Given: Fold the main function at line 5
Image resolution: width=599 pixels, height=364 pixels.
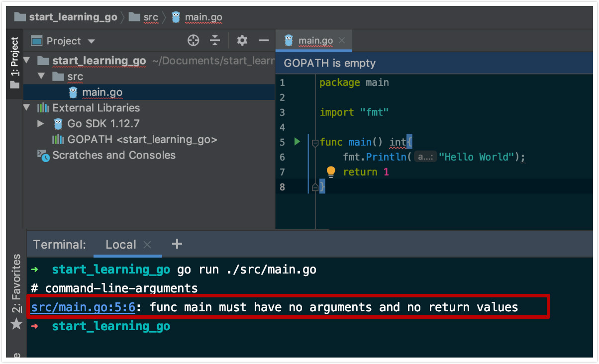Looking at the screenshot, I should 314,143.
